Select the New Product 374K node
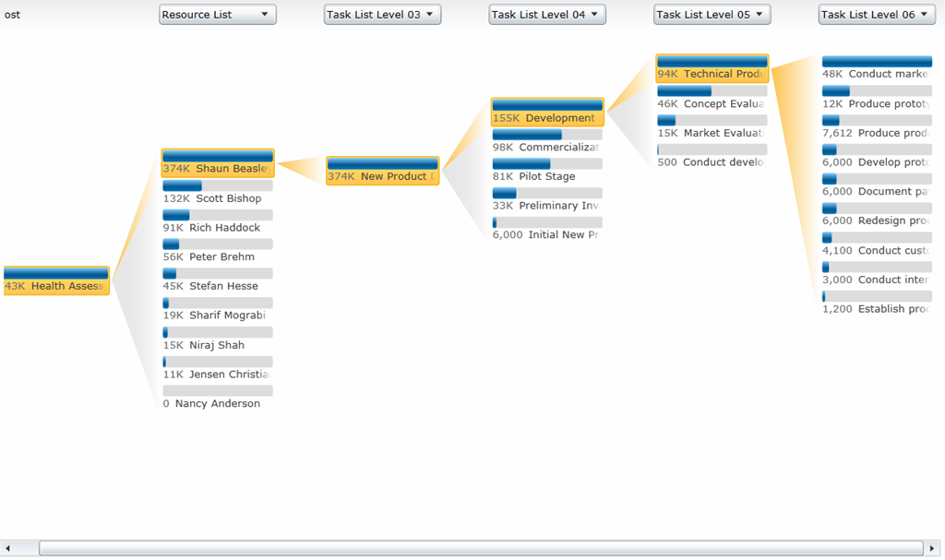This screenshot has width=945, height=560. click(382, 171)
